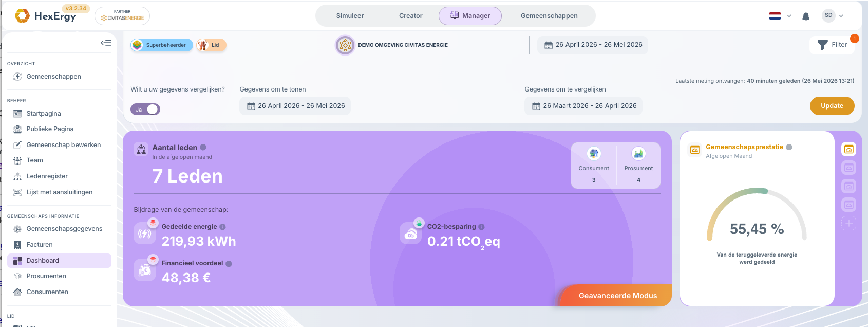The image size is (868, 327).
Task: Open Team in the sidebar
Action: [59, 160]
